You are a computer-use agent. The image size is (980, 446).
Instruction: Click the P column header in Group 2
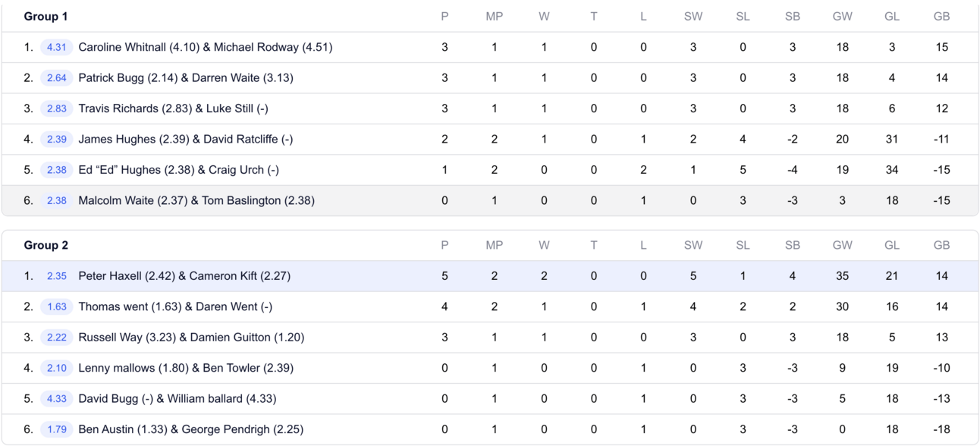(x=444, y=245)
